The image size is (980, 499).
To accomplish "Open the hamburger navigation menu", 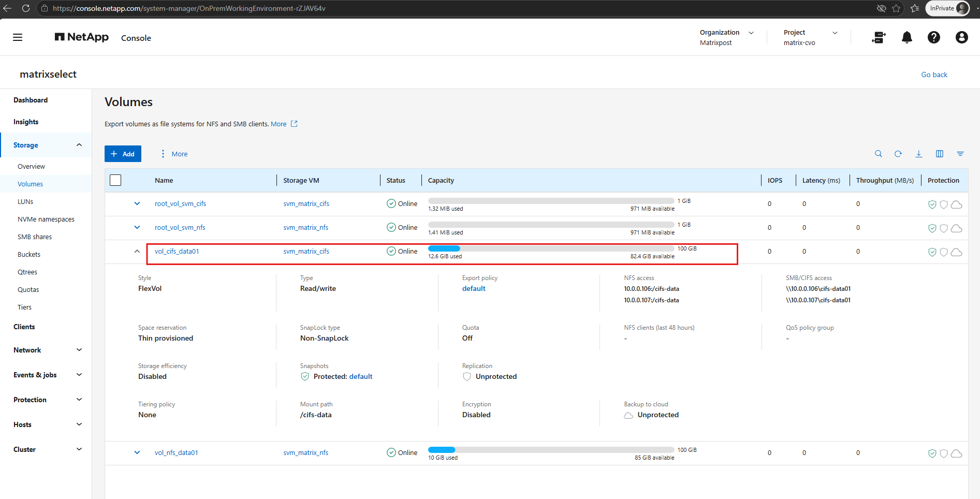I will click(x=18, y=37).
